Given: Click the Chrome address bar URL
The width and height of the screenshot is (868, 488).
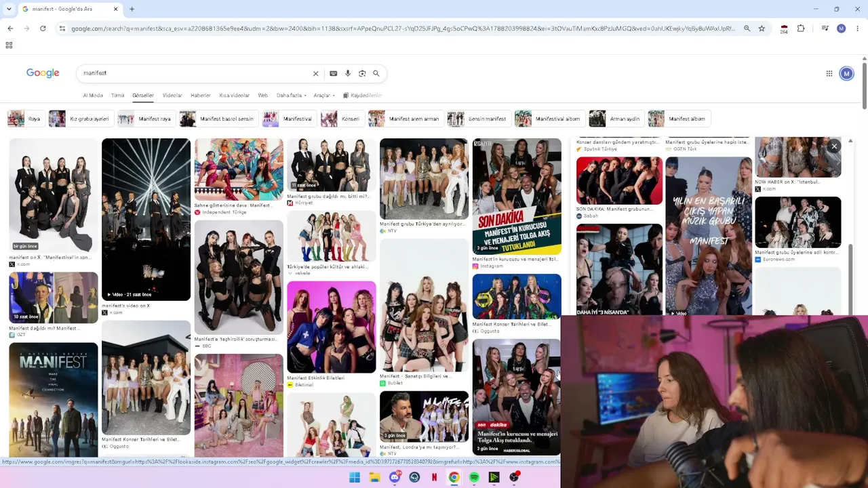Looking at the screenshot, I should pos(403,28).
